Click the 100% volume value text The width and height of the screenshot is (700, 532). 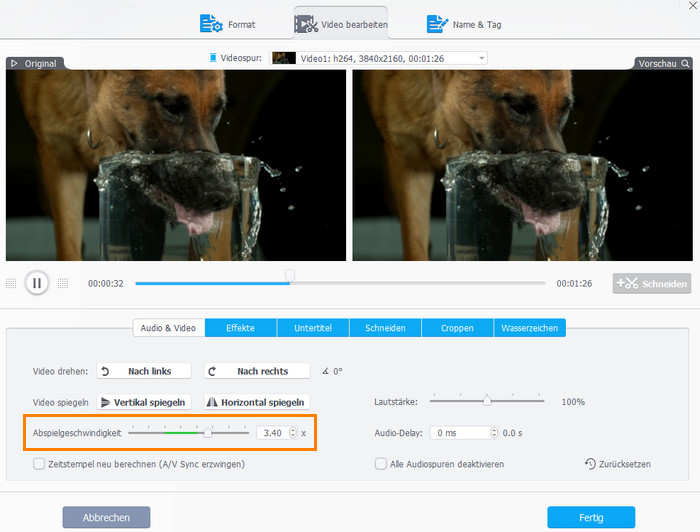573,402
